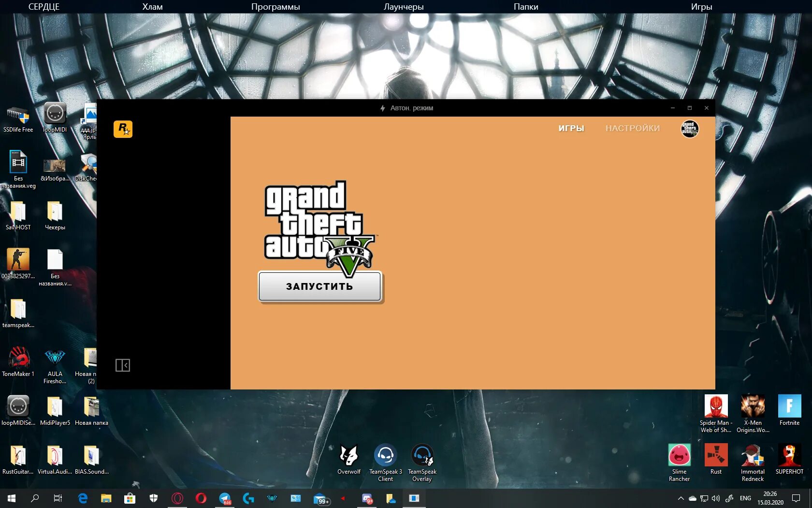This screenshot has width=812, height=508.
Task: Close the Rockstar launcher window
Action: point(707,108)
